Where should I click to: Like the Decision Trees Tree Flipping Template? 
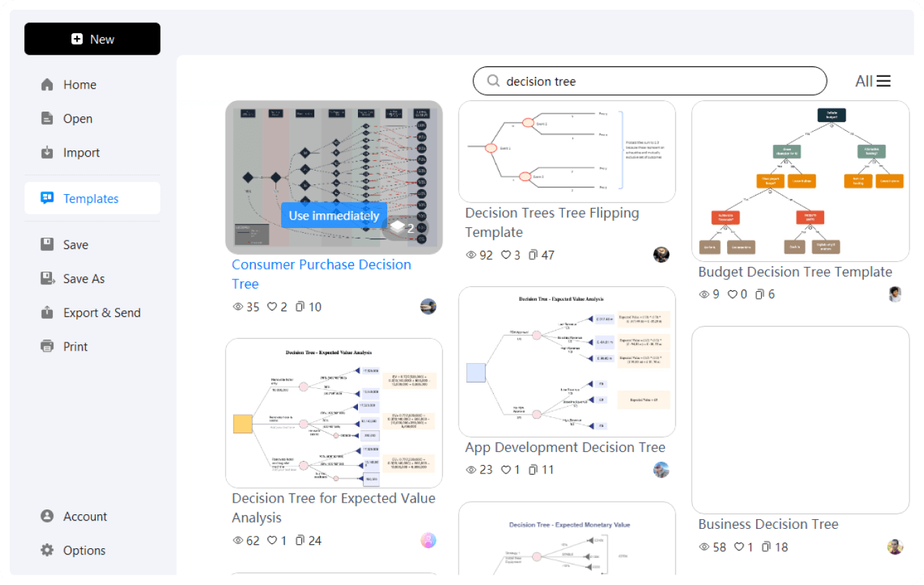pyautogui.click(x=506, y=254)
